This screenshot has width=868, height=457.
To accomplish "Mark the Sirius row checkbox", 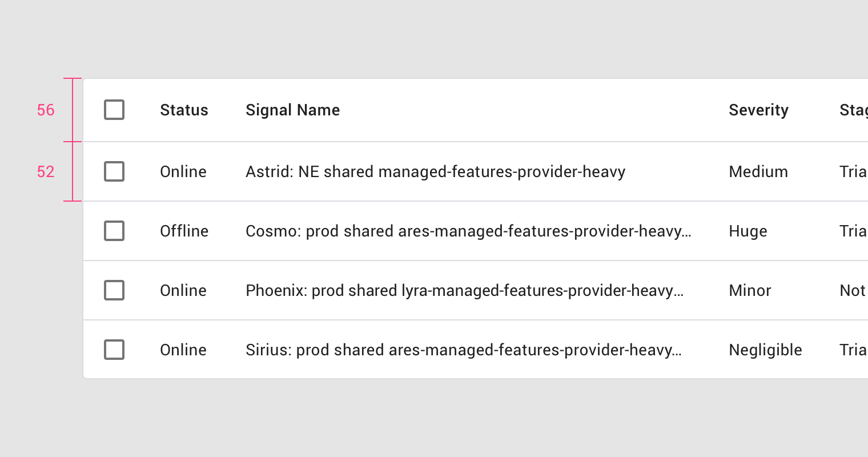I will click(x=114, y=350).
